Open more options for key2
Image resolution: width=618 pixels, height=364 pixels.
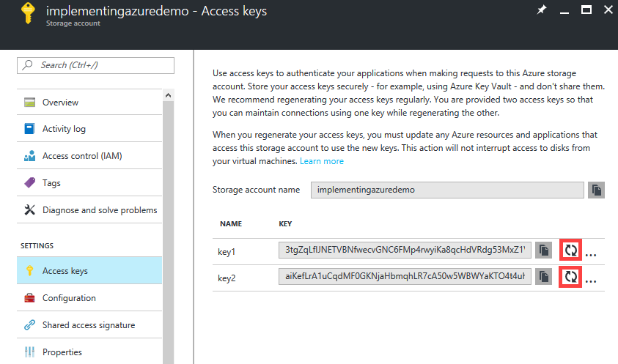coord(591,280)
